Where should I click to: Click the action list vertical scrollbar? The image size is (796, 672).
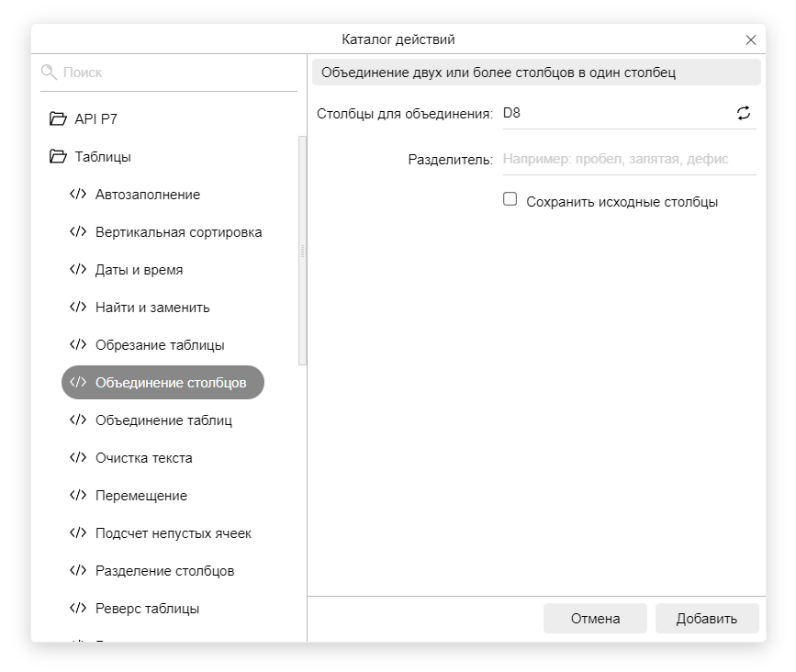tap(302, 248)
